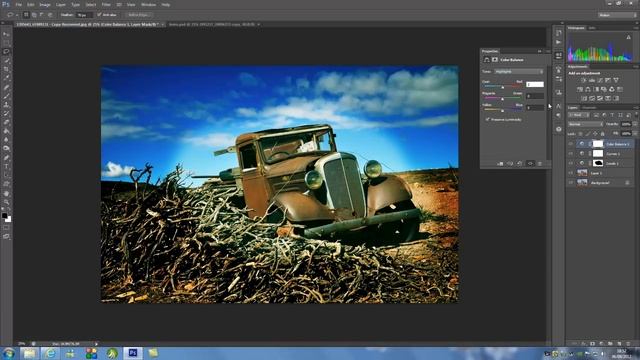
Task: Select the Paint Bucket/Gradient tool
Action: 6,131
